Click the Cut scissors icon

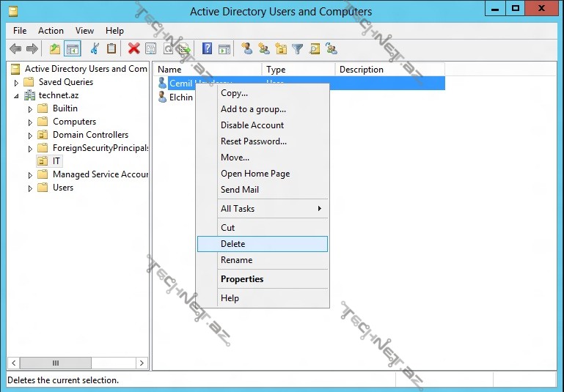(95, 48)
